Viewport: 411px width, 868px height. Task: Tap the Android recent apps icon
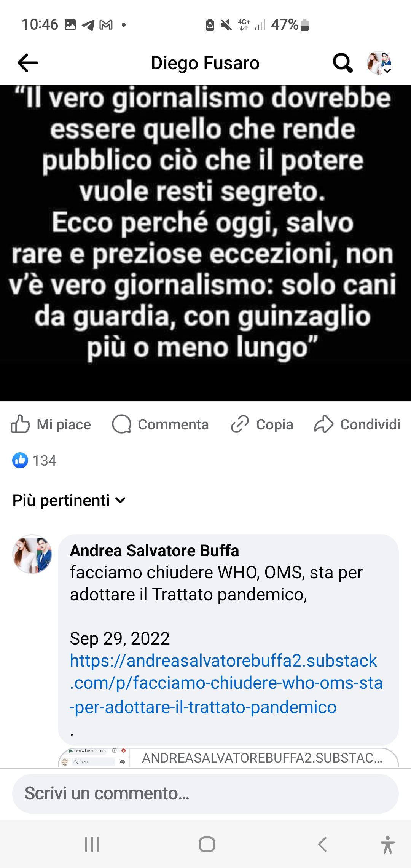(x=92, y=844)
